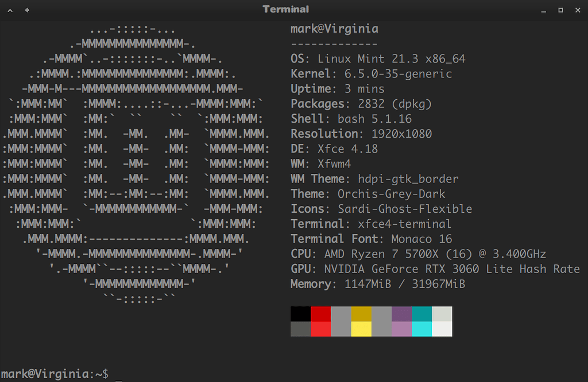The height and width of the screenshot is (382, 588).
Task: Pick the black color swatch
Action: tap(300, 314)
